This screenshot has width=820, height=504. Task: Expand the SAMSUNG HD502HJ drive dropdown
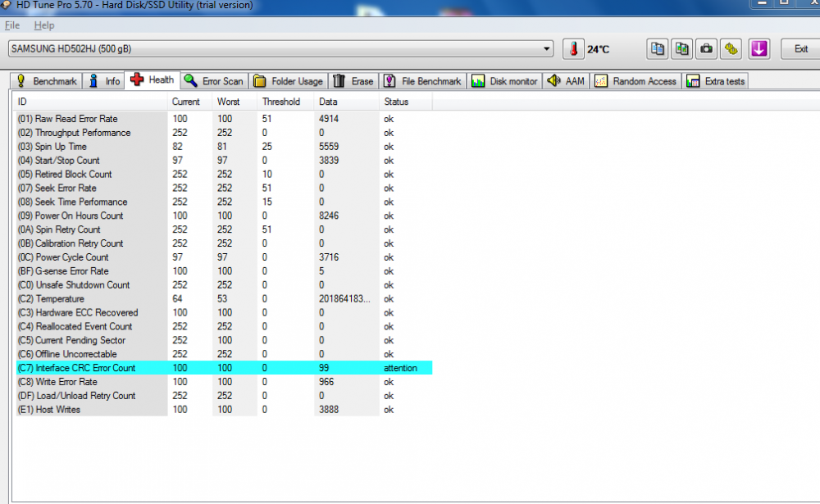click(x=547, y=49)
